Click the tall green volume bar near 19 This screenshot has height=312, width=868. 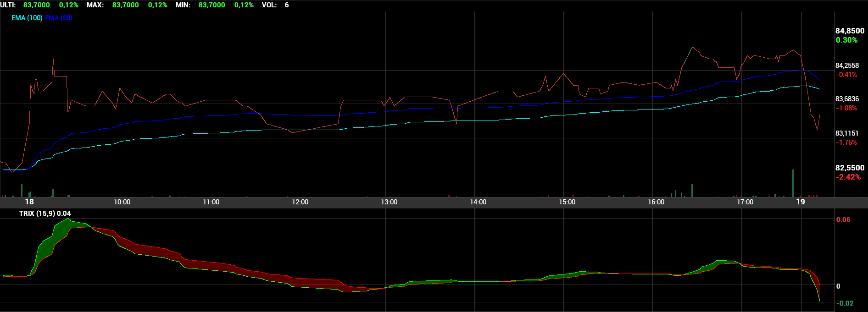point(793,183)
